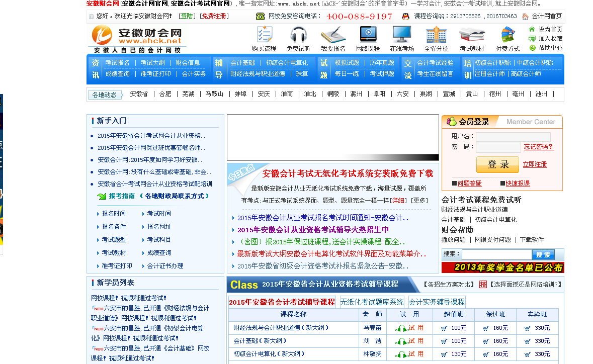Open the 问题答疑 link
593x364 pixels.
pyautogui.click(x=469, y=184)
